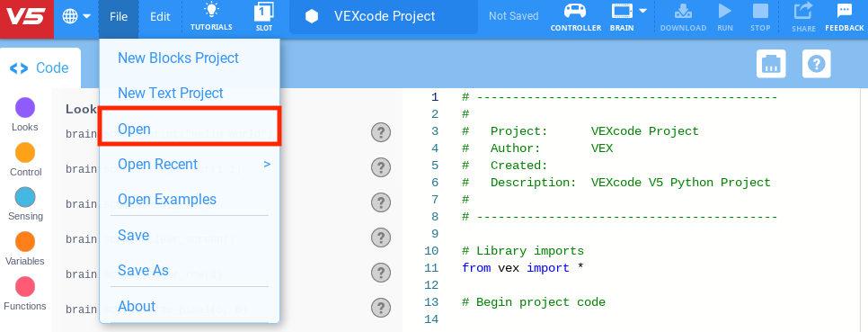This screenshot has height=332, width=868.
Task: Open the Share icon
Action: pyautogui.click(x=802, y=11)
